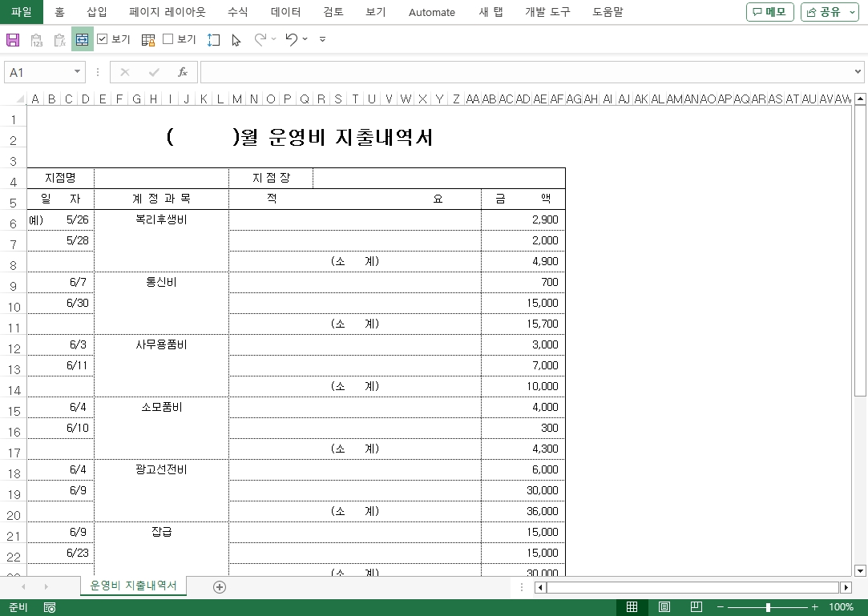
Task: Click the horizontal scrollbar right arrow
Action: point(846,587)
